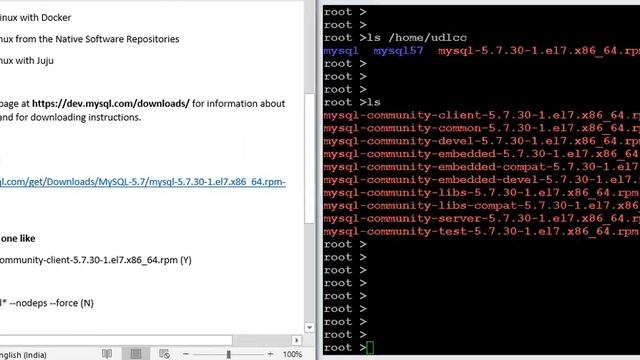The width and height of the screenshot is (640, 360).
Task: Click mysql-community-test rpm line
Action: tap(482, 231)
